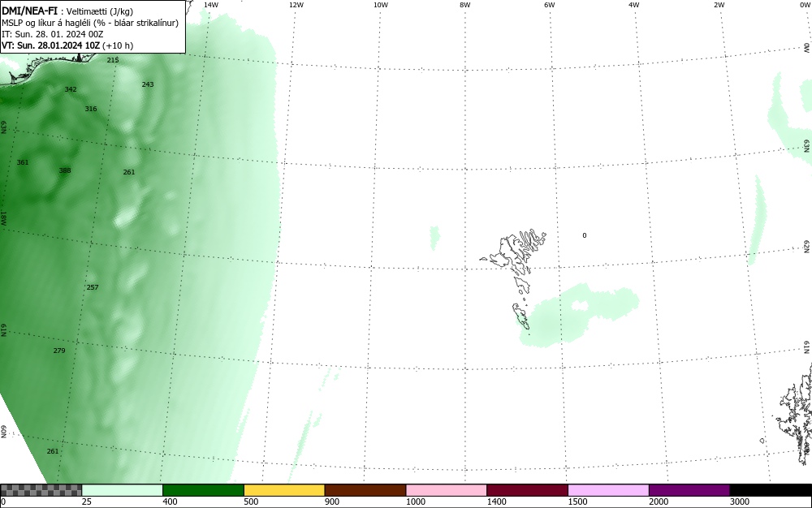
Task: Select the black above-3000 legend swatch
Action: (771, 490)
